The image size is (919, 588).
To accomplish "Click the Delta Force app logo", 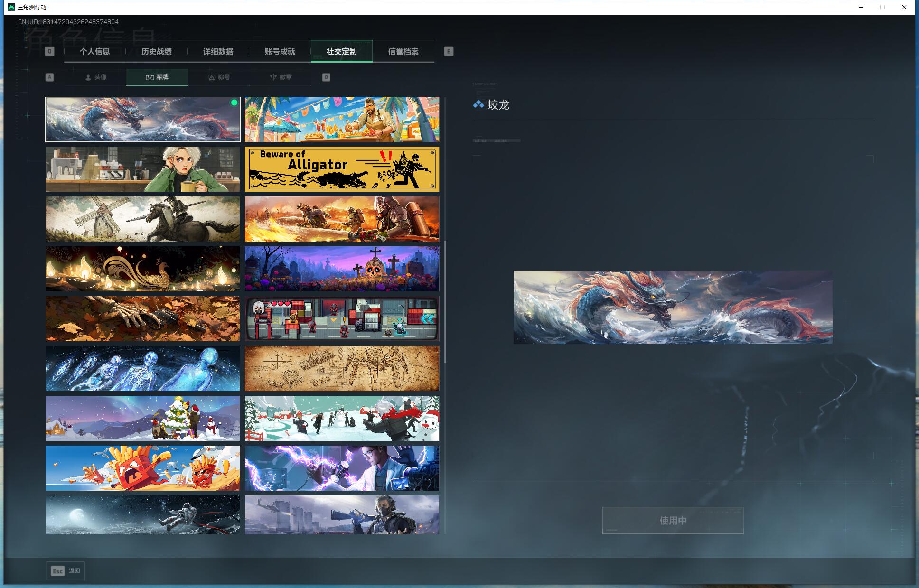I will click(x=11, y=7).
